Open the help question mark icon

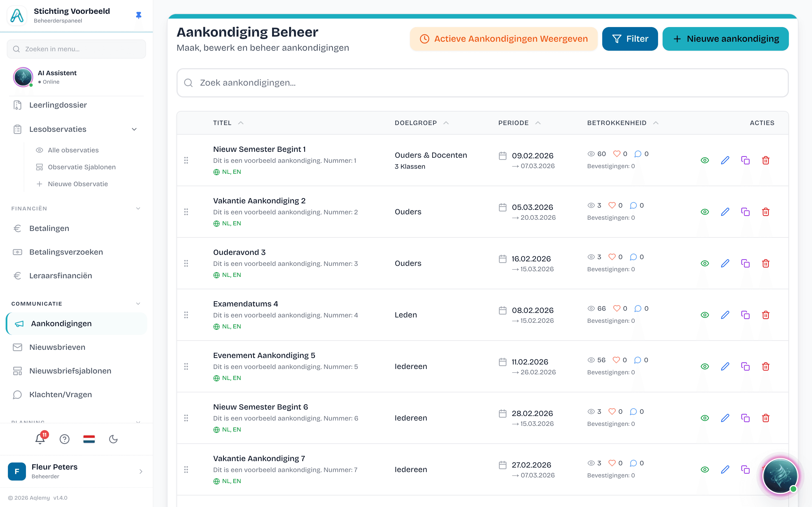tap(64, 439)
